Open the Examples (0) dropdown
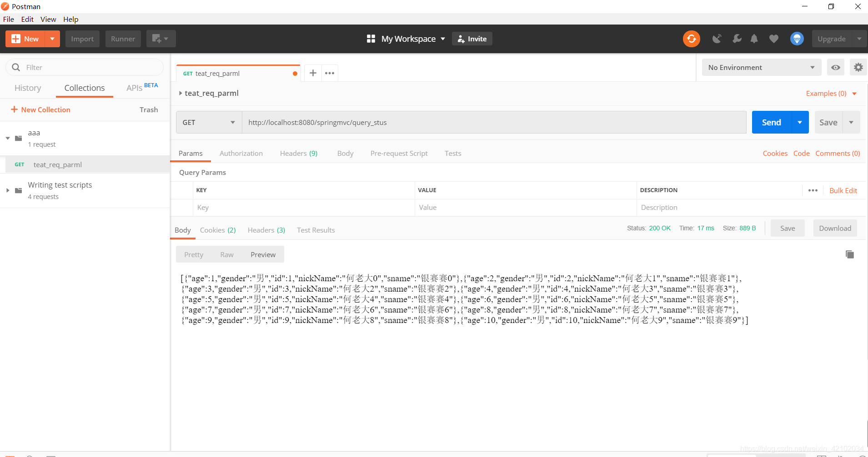Image resolution: width=868 pixels, height=457 pixels. 832,94
